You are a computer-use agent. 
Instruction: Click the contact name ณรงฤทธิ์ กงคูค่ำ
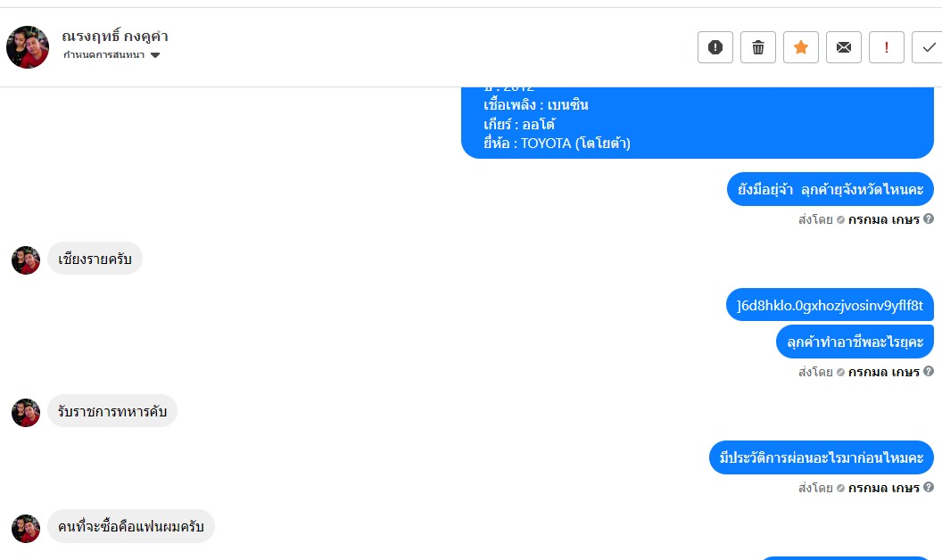[x=115, y=37]
